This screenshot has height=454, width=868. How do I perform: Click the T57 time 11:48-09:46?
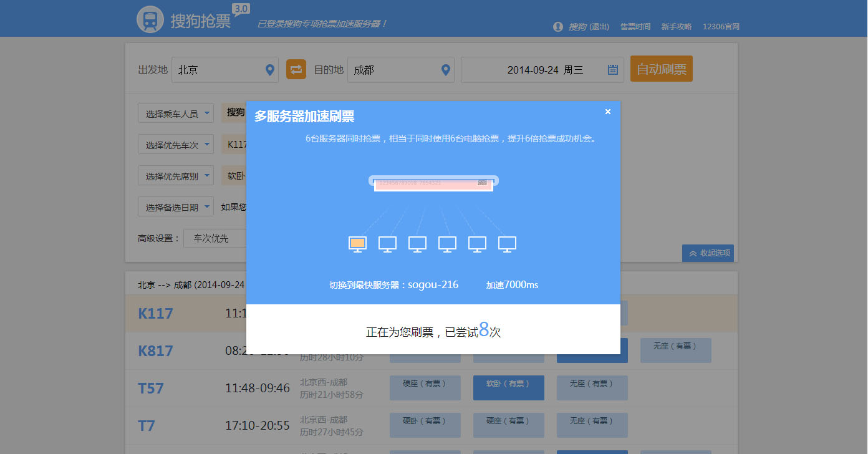pyautogui.click(x=258, y=389)
